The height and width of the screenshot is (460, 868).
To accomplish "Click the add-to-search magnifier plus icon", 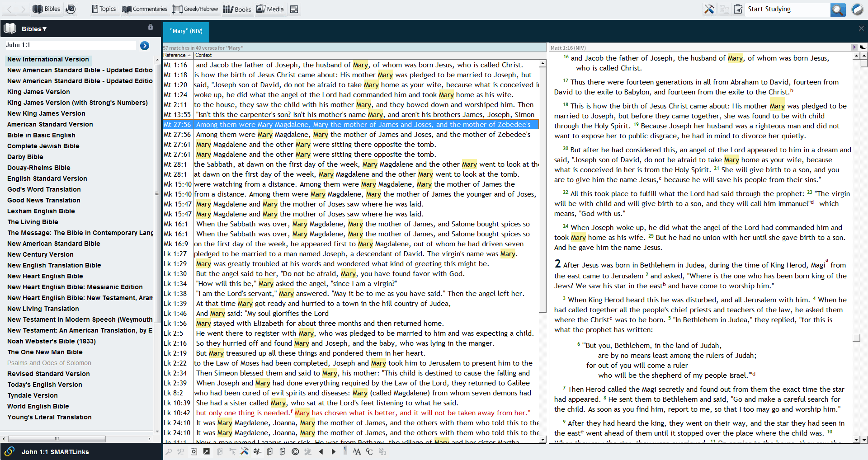I will (180, 451).
